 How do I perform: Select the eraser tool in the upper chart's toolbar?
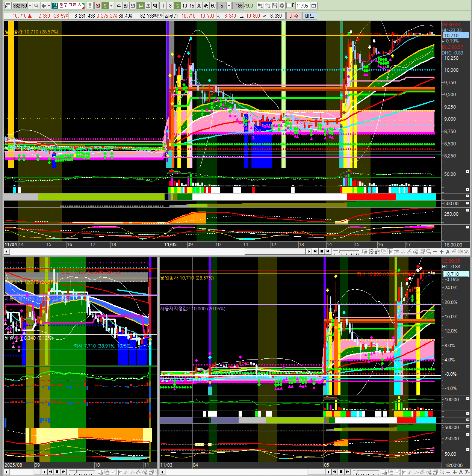[454, 252]
